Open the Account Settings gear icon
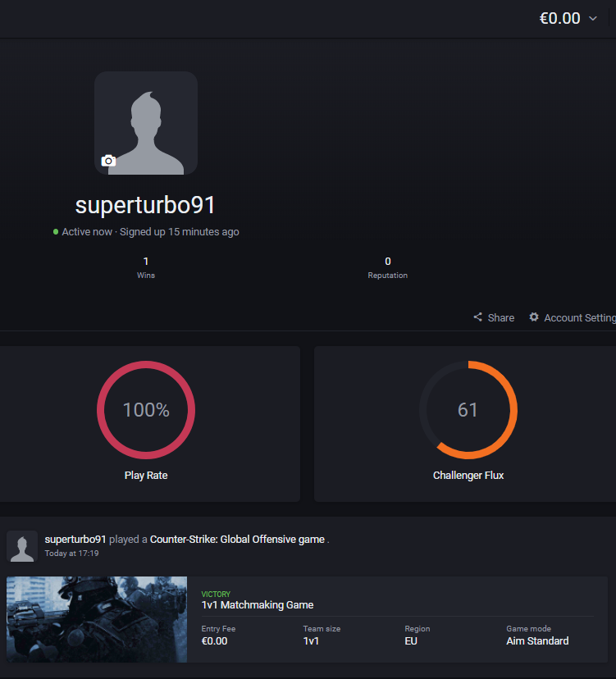Image resolution: width=616 pixels, height=679 pixels. (x=534, y=317)
